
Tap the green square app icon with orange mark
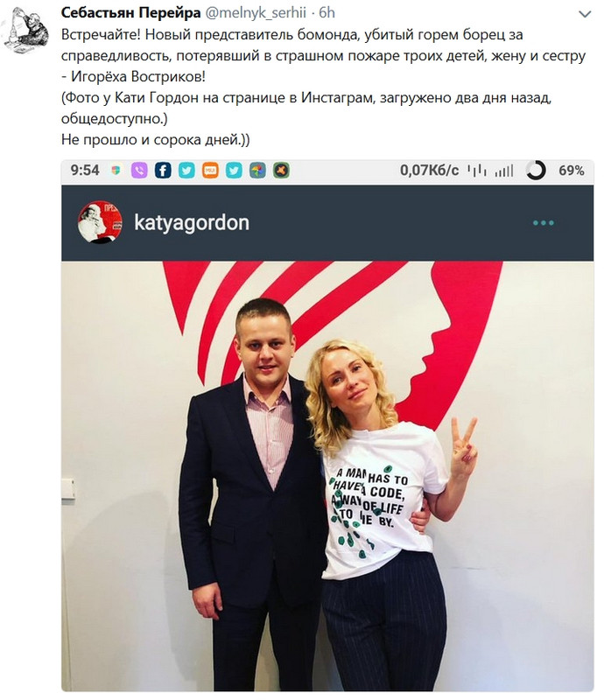tap(282, 170)
